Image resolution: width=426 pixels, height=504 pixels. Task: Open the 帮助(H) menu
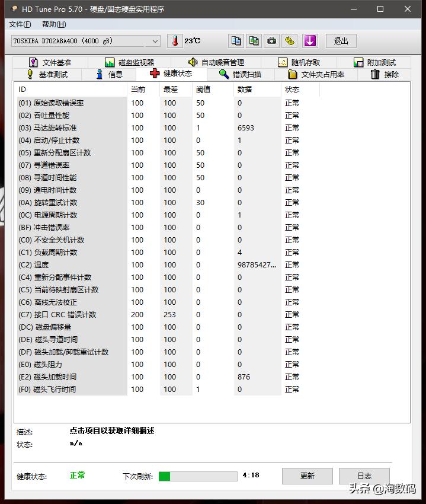[x=54, y=24]
